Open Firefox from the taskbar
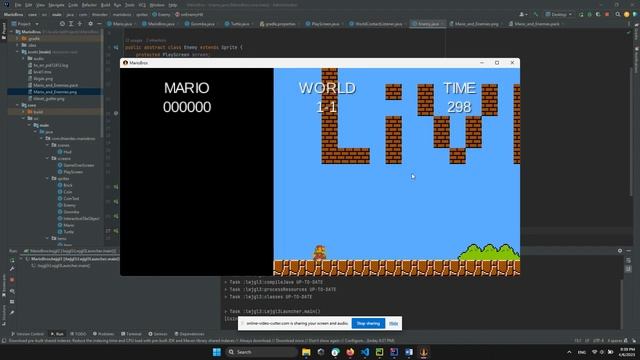Viewport: 640px width, 360px height. pyautogui.click(x=350, y=352)
